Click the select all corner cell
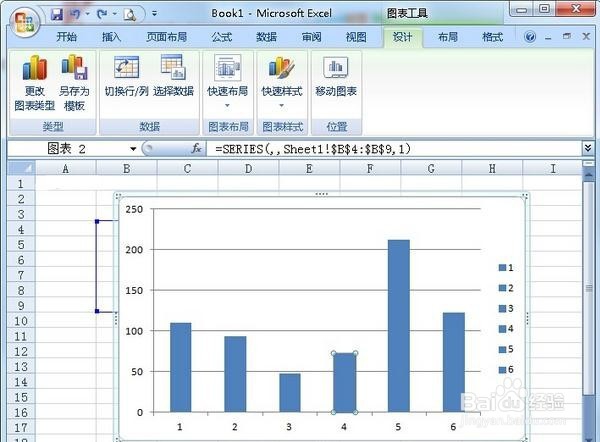This screenshot has width=600, height=442. point(21,168)
